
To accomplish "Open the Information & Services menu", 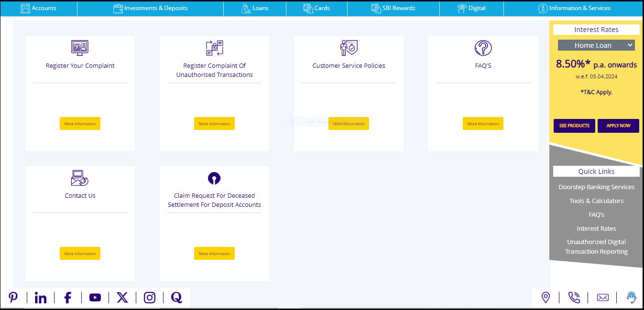I will (574, 8).
